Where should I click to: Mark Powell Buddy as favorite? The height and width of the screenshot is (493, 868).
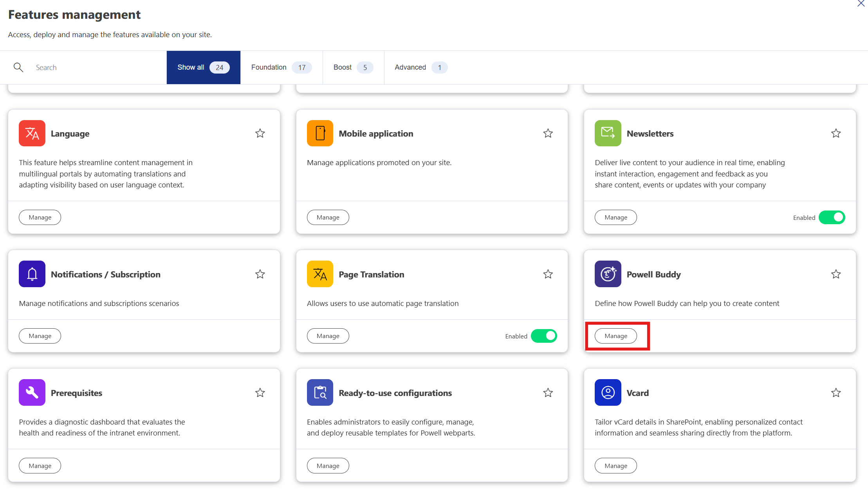pyautogui.click(x=836, y=274)
